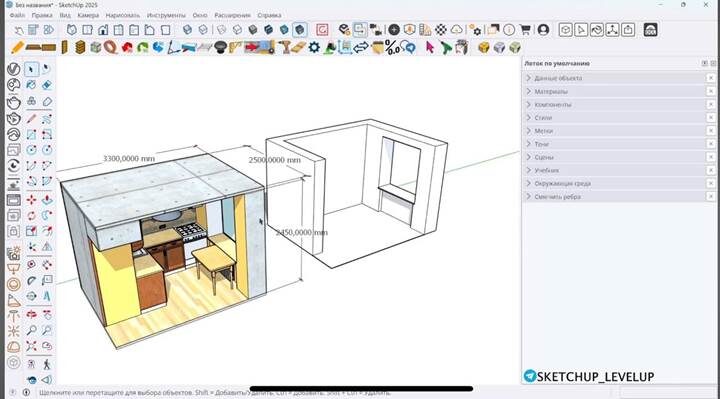Select the Scale tool
Screen dimensions: 720x399
[31, 231]
